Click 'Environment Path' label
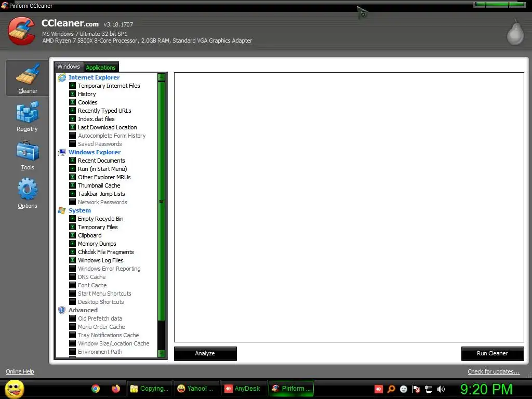532x399 pixels. click(100, 352)
